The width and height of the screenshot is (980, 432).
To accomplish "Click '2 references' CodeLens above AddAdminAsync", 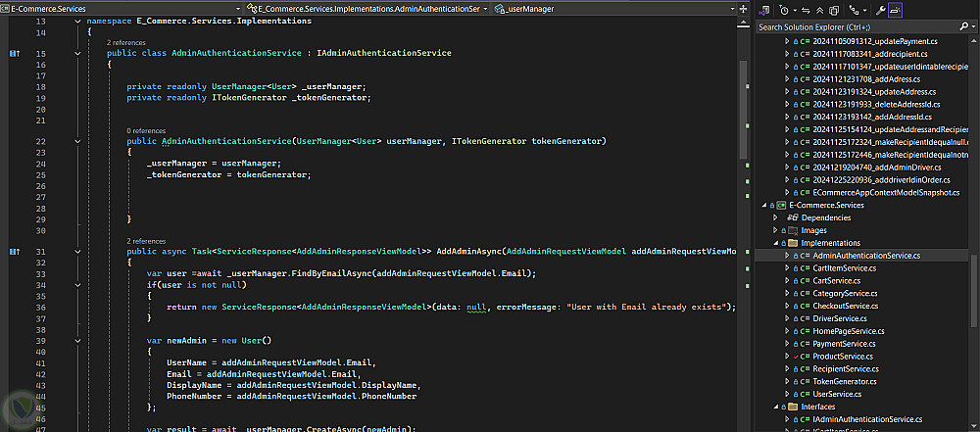I will click(x=146, y=241).
